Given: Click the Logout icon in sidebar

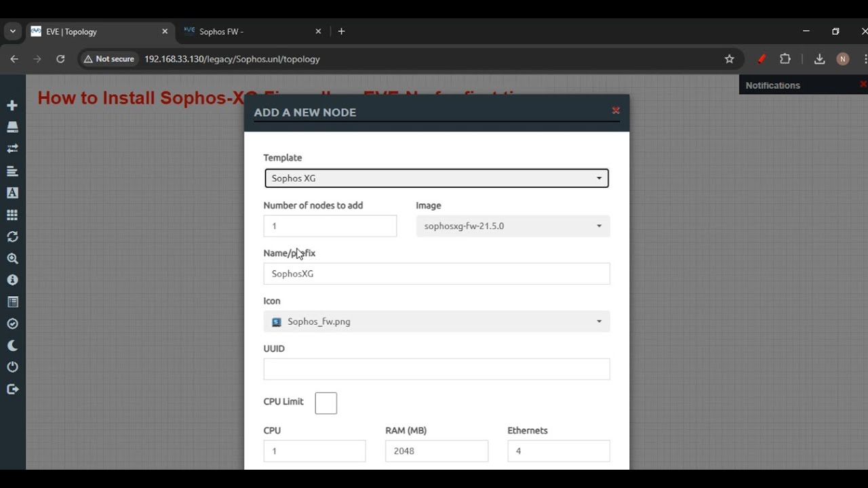Looking at the screenshot, I should 12,389.
